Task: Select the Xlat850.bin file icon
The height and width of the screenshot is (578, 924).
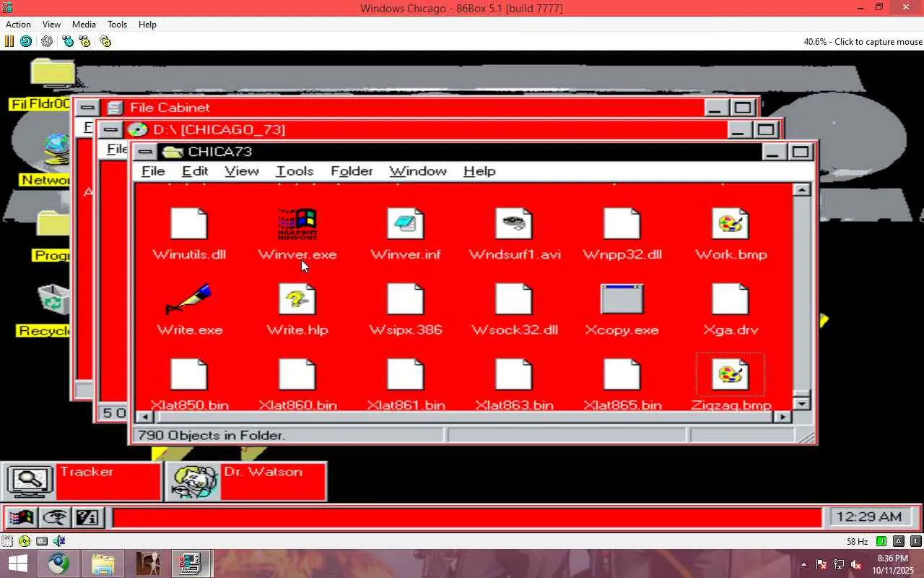Action: click(189, 374)
